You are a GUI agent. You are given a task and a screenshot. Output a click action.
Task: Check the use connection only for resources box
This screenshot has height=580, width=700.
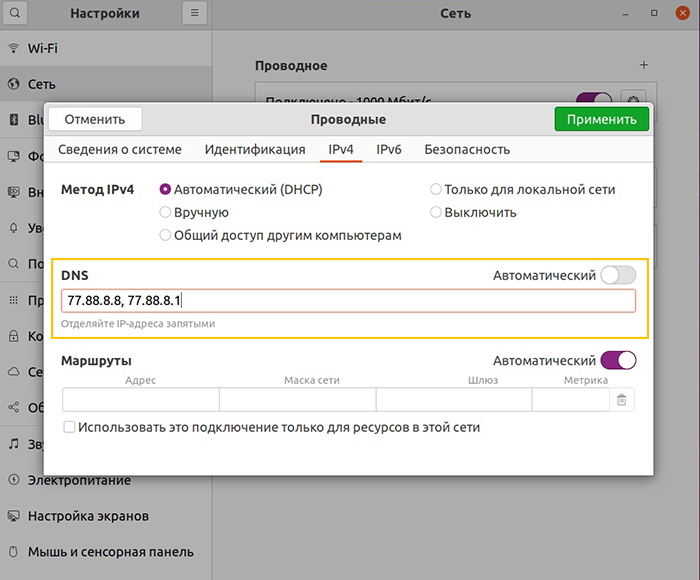tap(69, 427)
